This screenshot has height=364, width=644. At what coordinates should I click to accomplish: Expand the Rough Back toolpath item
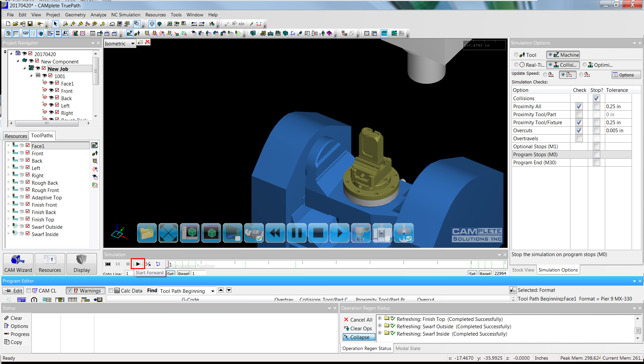pyautogui.click(x=8, y=183)
